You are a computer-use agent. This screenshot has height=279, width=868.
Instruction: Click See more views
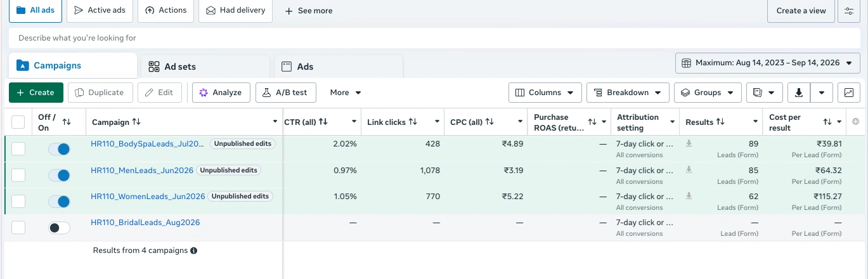(309, 11)
